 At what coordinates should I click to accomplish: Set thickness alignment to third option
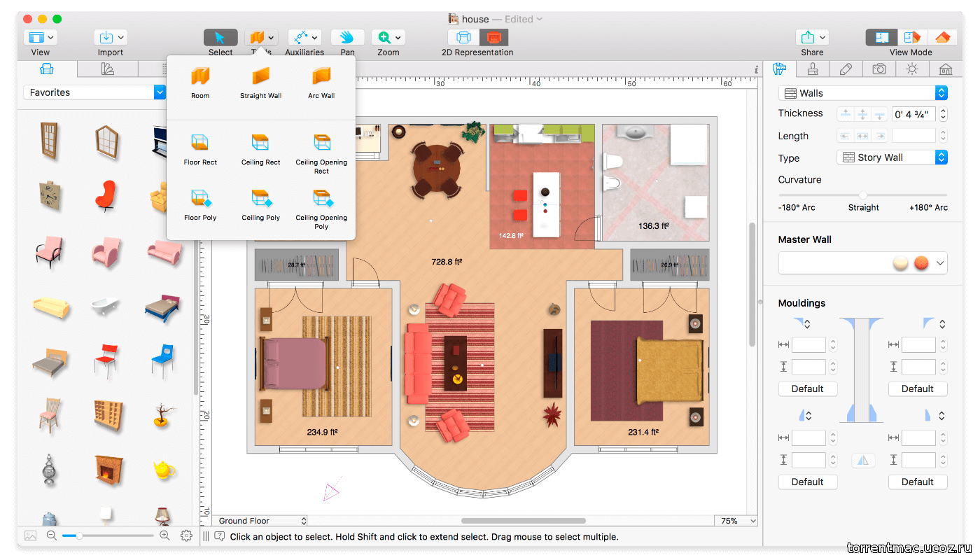(x=880, y=114)
